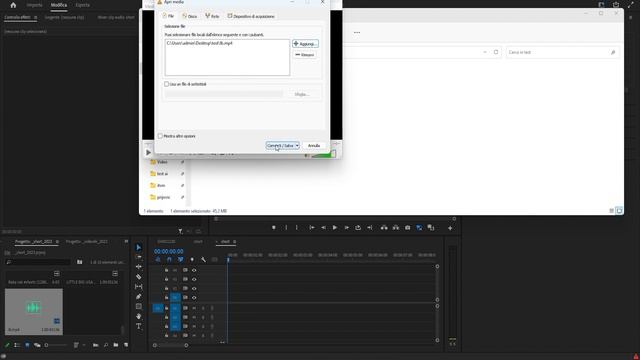Open Disco tab in VLC dialog
This screenshot has height=360, width=640.
point(189,16)
